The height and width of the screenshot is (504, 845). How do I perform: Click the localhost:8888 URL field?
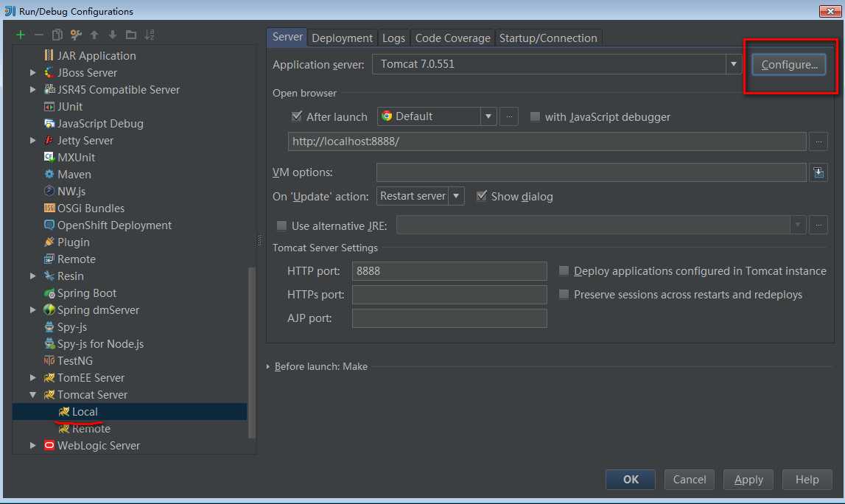(x=547, y=141)
